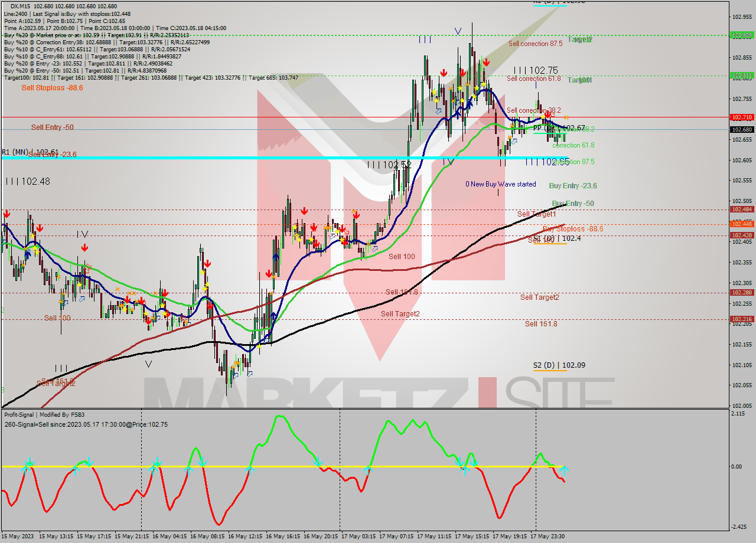The height and width of the screenshot is (543, 756).
Task: Select the S1 (D) | 102.4 label
Action: point(557,238)
